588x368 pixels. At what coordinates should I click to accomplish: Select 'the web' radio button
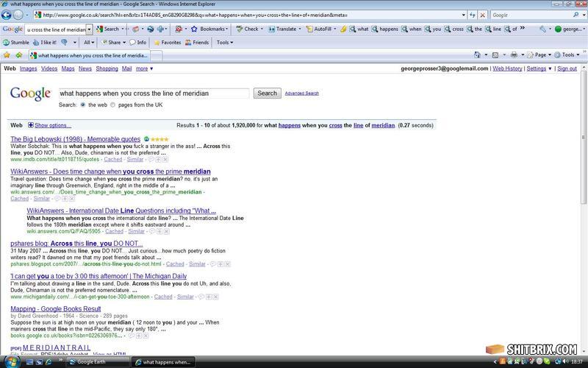[x=83, y=105]
